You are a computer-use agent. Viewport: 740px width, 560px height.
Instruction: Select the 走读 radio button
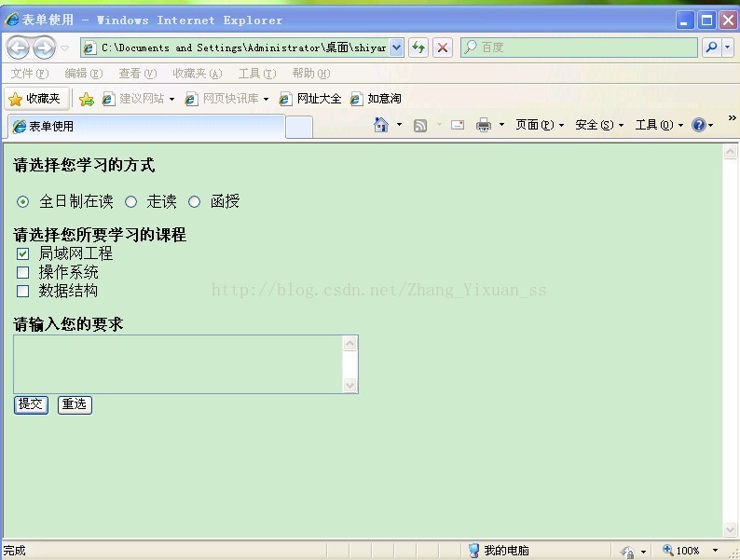130,202
